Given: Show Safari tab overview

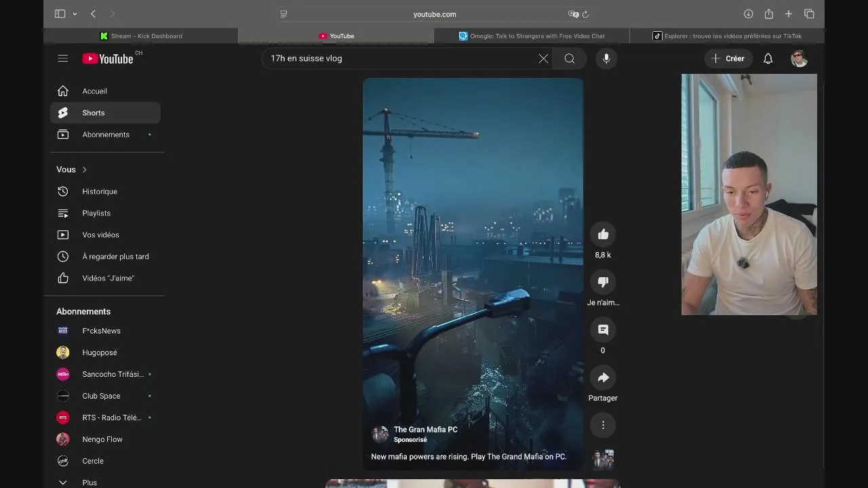Looking at the screenshot, I should tap(809, 14).
